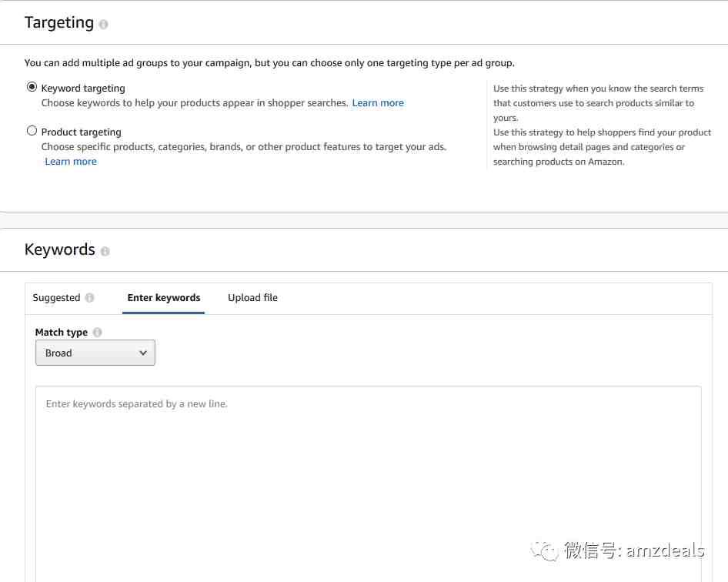Screen dimensions: 728x582
Task: Click info icon beside Targeting heading
Action: [x=104, y=24]
